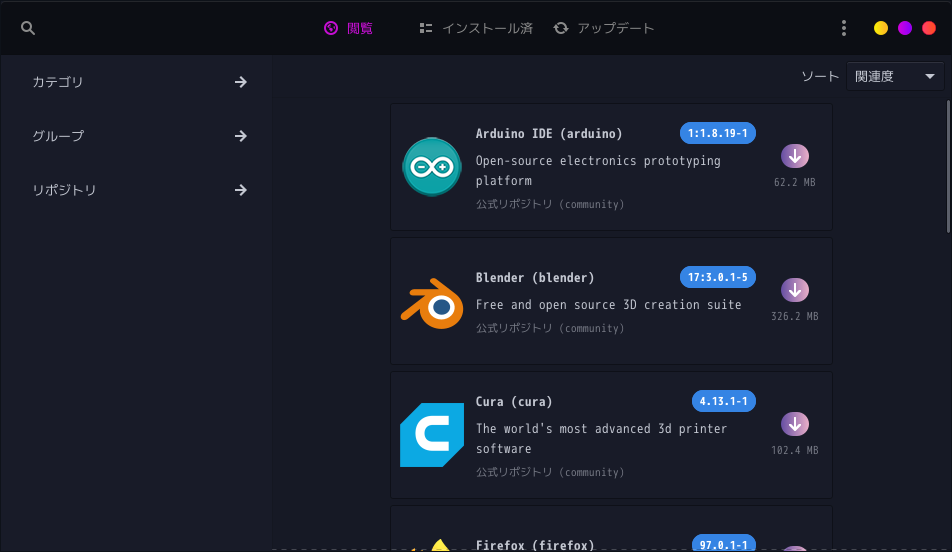Install Arduino IDE with download arrow
952x552 pixels.
[795, 156]
